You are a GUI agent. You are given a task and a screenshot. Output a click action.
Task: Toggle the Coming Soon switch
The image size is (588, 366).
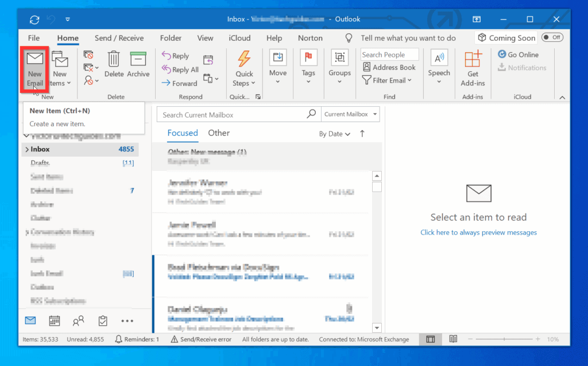552,37
